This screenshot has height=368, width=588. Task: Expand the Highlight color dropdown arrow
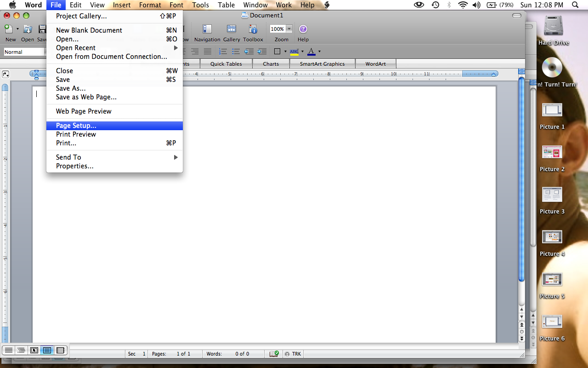coord(302,52)
